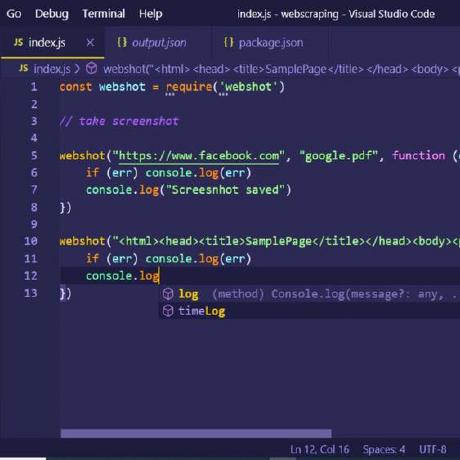Close the index.js editor tab
460x460 pixels.
tap(90, 43)
